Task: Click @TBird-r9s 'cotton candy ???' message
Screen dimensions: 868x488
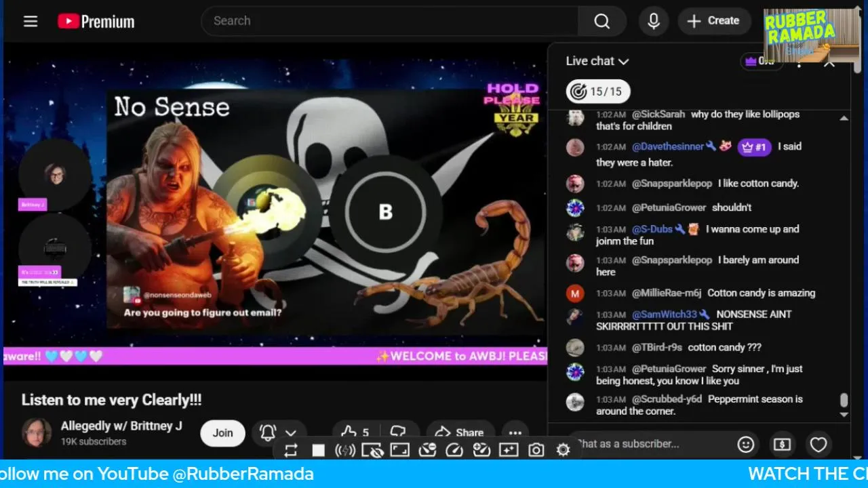Action: [724, 347]
